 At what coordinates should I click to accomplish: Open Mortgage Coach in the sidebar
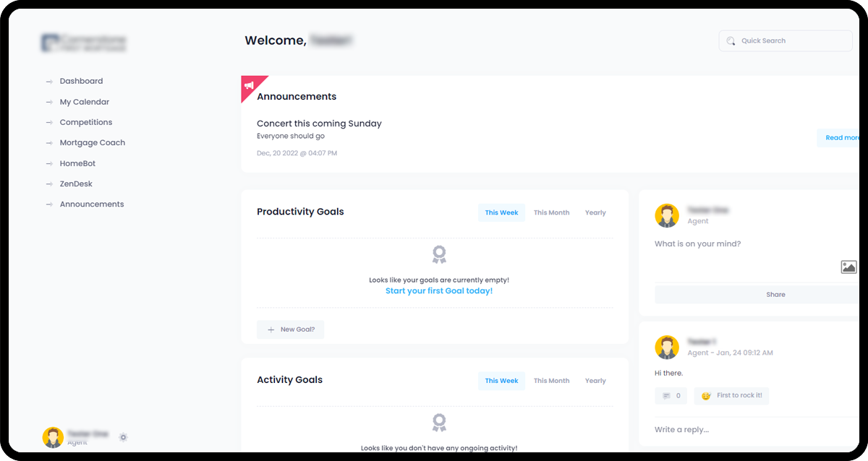click(x=93, y=143)
